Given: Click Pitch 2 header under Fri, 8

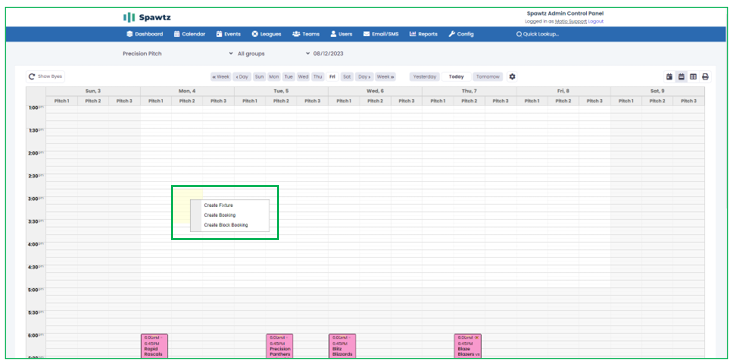Looking at the screenshot, I should point(563,101).
